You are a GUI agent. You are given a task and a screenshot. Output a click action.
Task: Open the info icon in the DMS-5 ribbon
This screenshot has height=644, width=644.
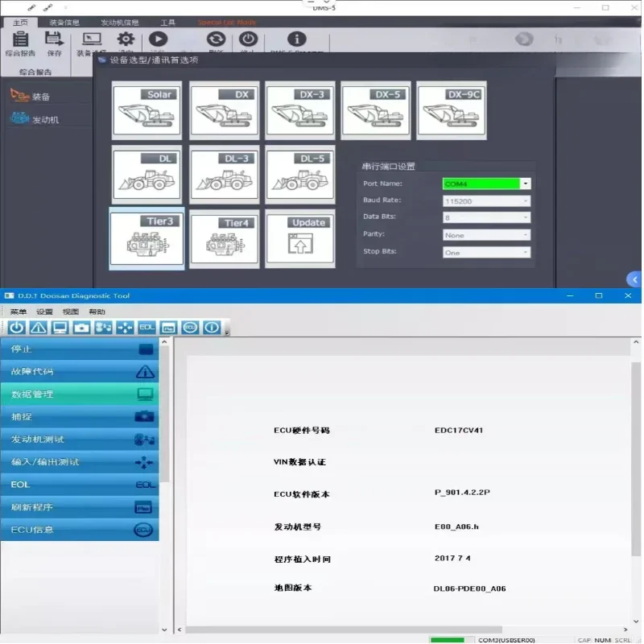[296, 39]
